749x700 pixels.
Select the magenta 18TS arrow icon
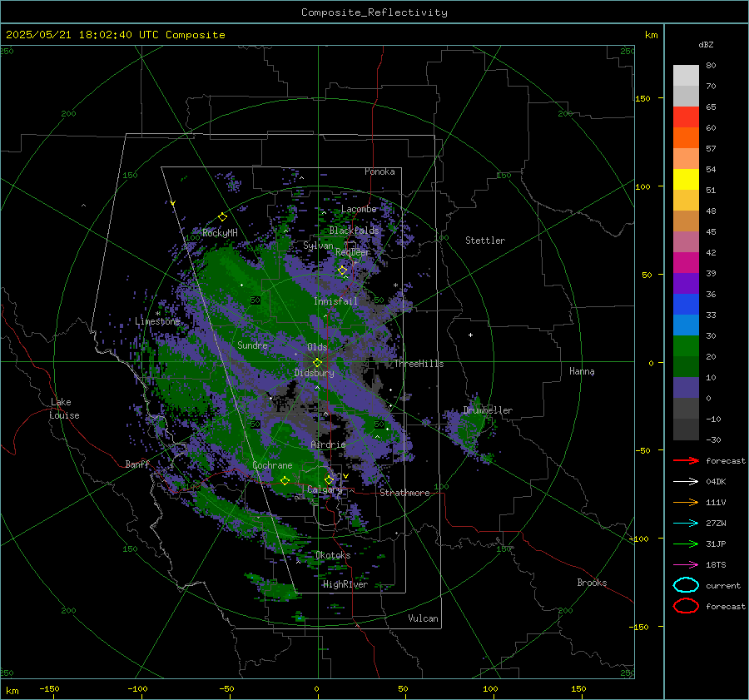pos(686,565)
